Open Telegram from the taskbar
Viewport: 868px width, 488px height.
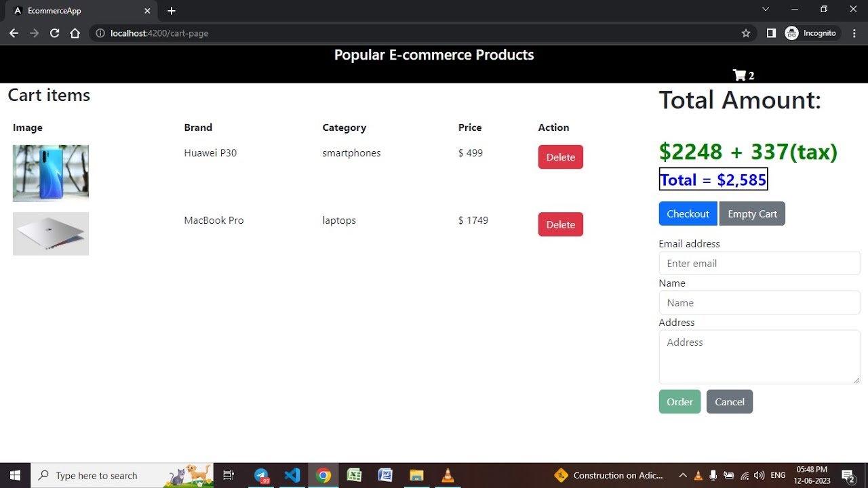tap(262, 475)
